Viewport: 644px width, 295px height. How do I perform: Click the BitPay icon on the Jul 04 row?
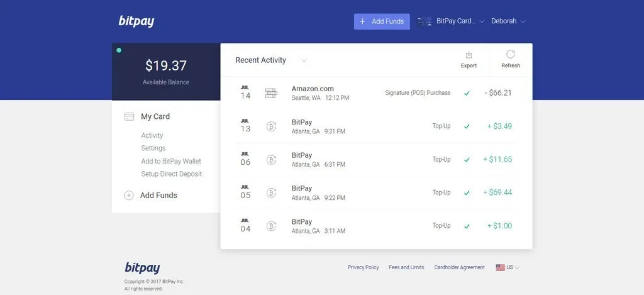point(271,226)
